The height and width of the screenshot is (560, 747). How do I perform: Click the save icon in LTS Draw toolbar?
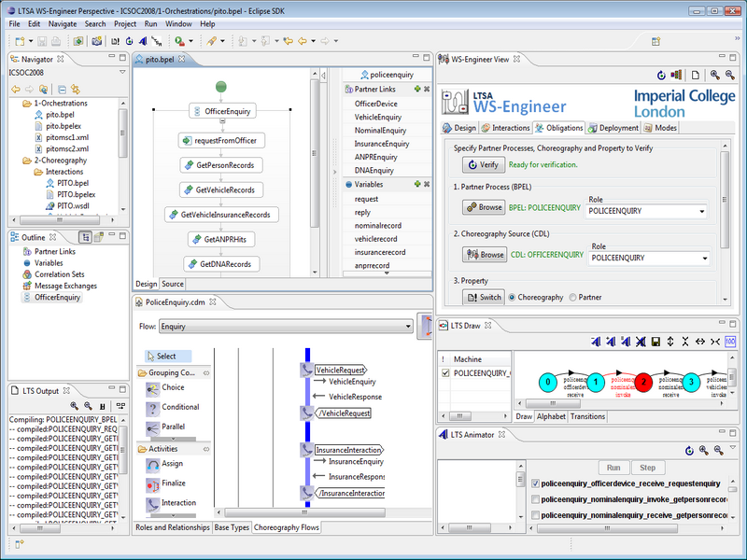(655, 342)
